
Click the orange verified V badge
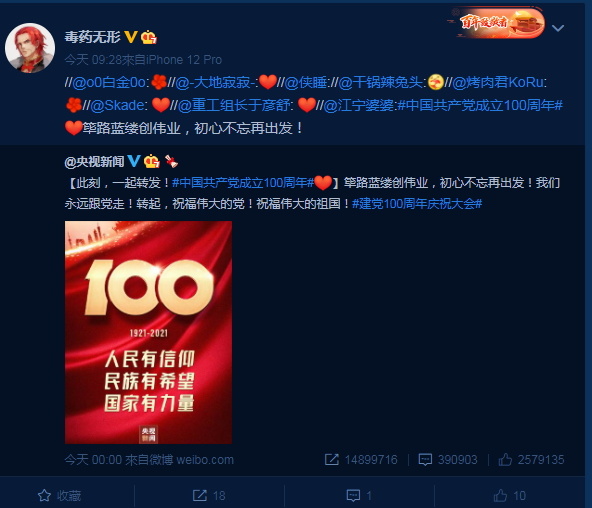(131, 37)
